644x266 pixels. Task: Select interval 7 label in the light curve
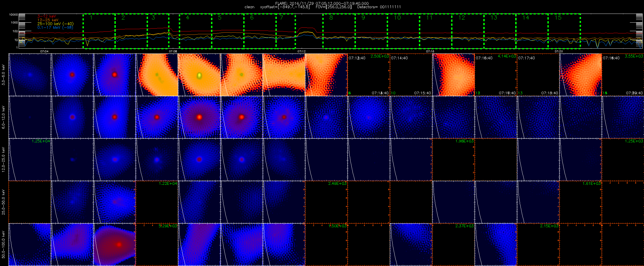pos(281,18)
